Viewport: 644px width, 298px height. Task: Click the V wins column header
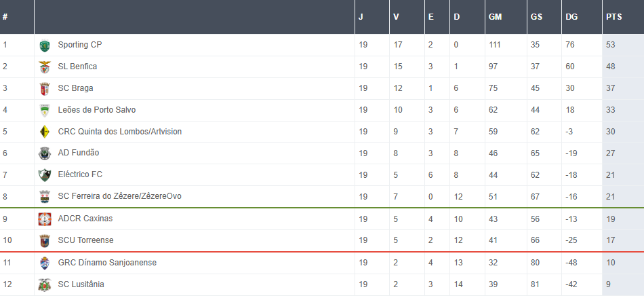pyautogui.click(x=396, y=17)
